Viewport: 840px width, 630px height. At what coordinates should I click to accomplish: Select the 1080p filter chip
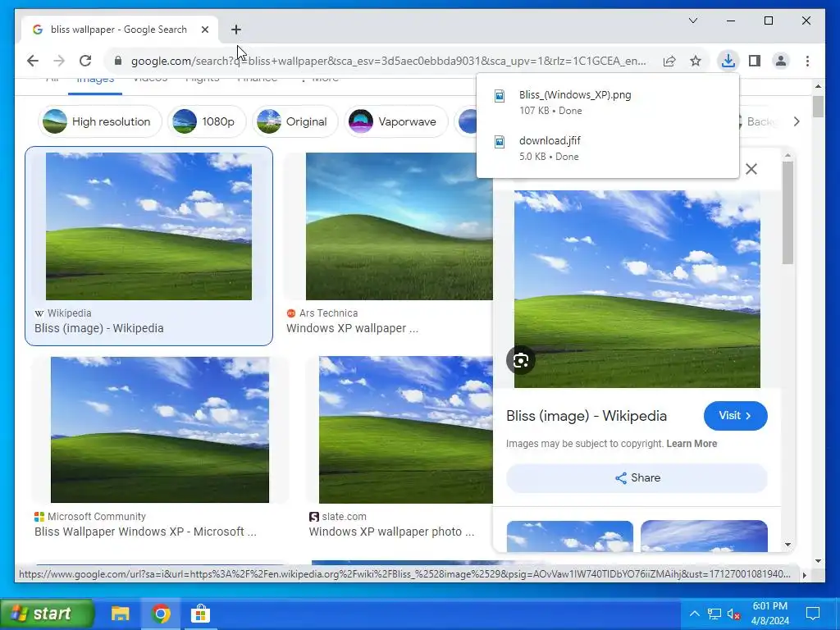207,121
